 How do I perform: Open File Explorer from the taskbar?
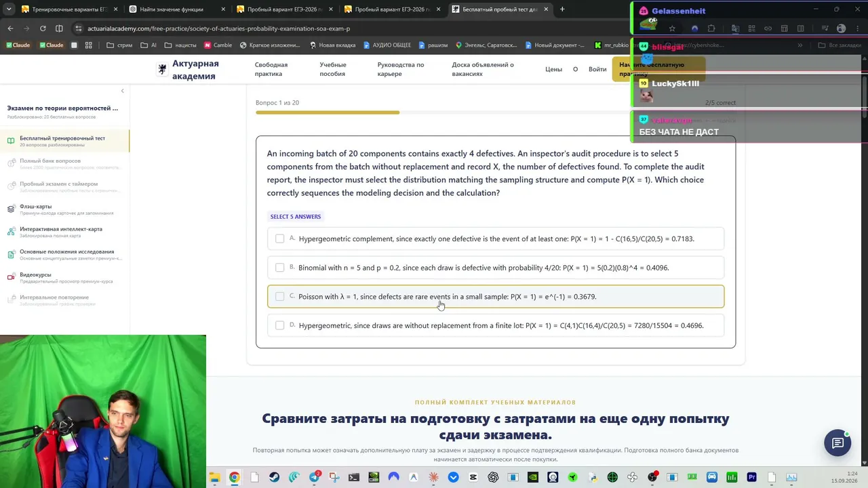point(214,477)
